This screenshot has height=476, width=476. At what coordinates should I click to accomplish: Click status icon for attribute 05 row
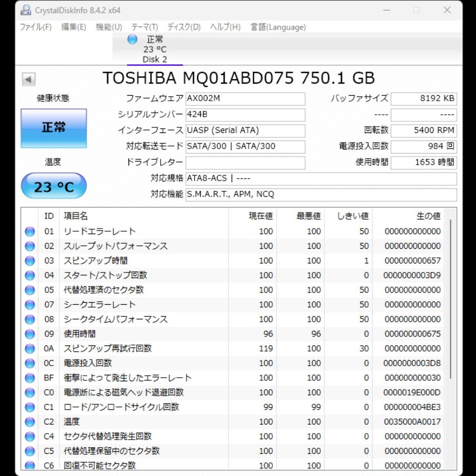tap(30, 290)
